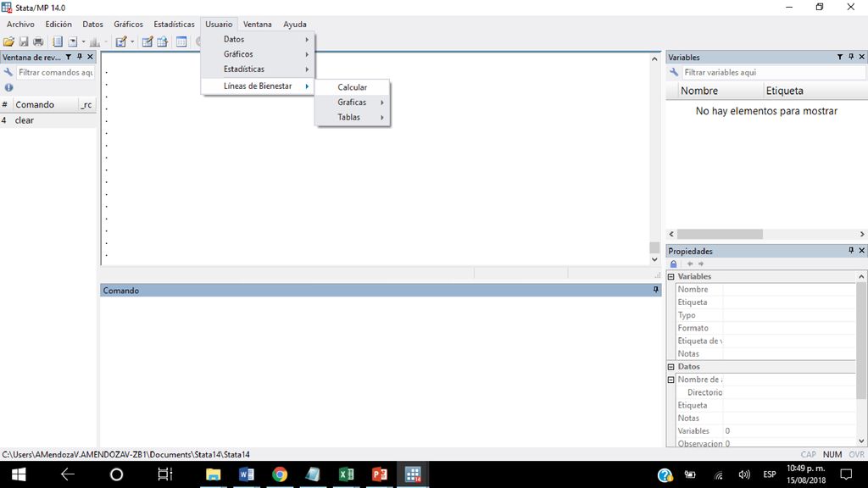This screenshot has width=868, height=488.
Task: Click Propiedades scroll down arrow
Action: [x=861, y=441]
